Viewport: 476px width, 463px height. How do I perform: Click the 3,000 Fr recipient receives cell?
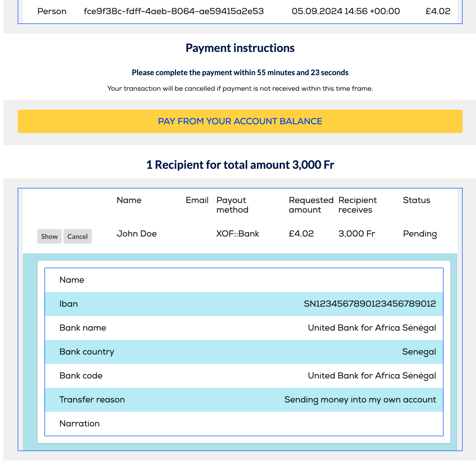[356, 234]
